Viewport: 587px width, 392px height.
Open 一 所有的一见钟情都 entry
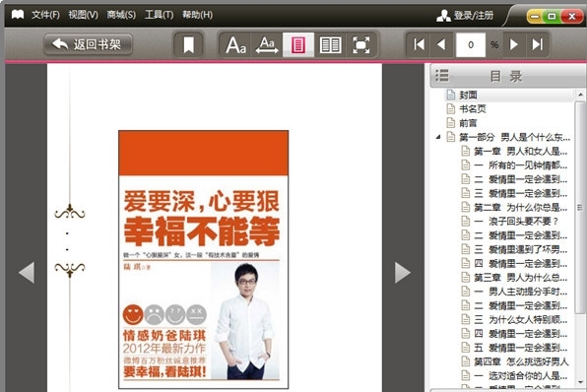click(x=520, y=165)
